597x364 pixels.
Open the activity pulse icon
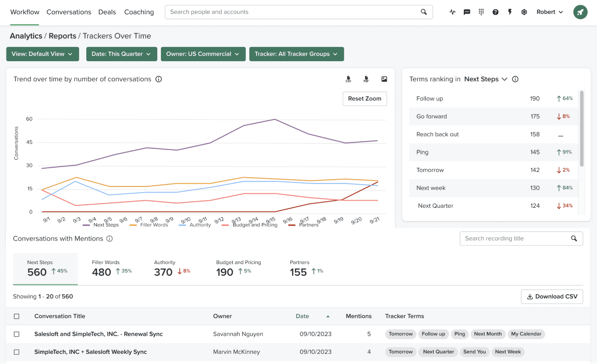[x=452, y=12]
